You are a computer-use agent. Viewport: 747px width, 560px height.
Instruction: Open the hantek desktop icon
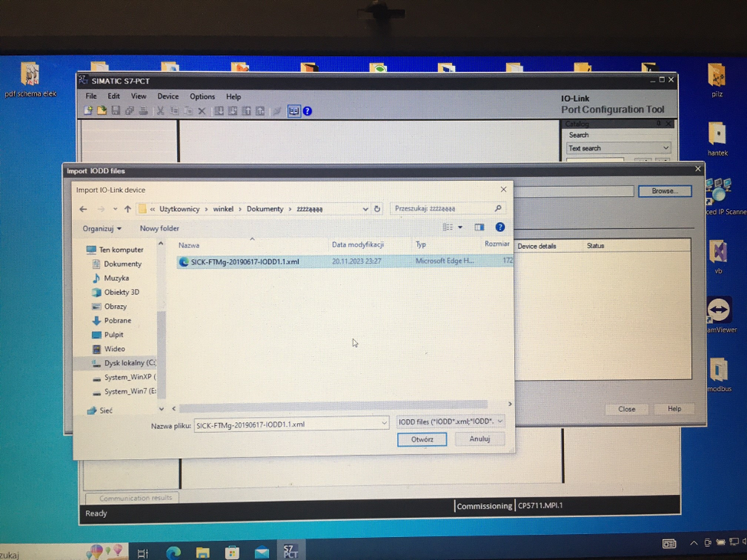(717, 139)
